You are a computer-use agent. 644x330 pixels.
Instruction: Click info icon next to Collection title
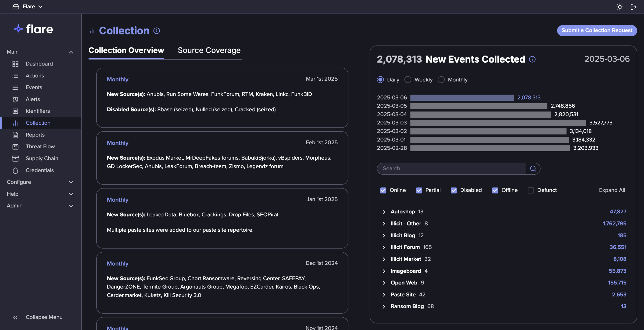(156, 31)
